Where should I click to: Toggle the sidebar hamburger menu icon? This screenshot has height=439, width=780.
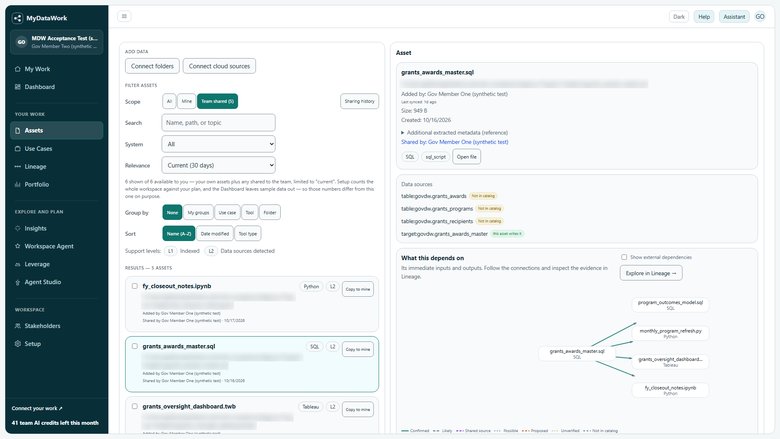pos(124,16)
